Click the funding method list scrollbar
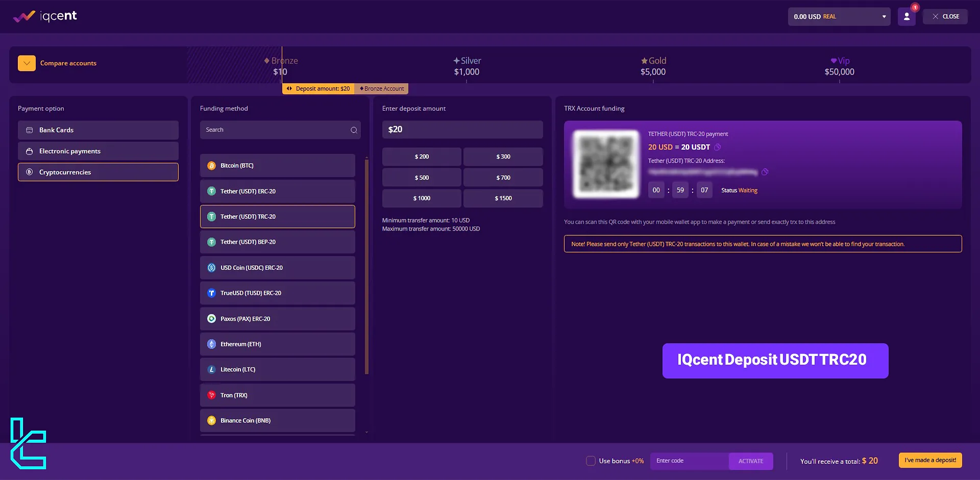The height and width of the screenshot is (480, 980). pos(366,267)
